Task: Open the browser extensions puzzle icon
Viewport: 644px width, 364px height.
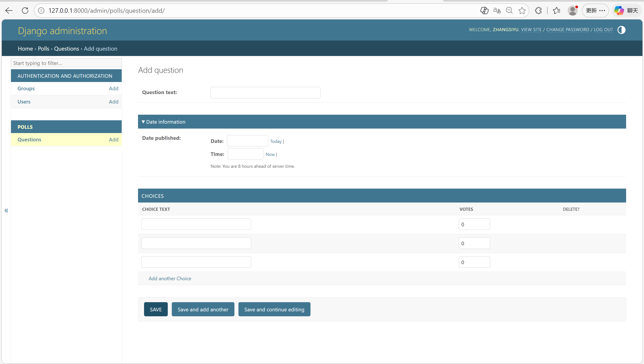Action: [x=538, y=11]
